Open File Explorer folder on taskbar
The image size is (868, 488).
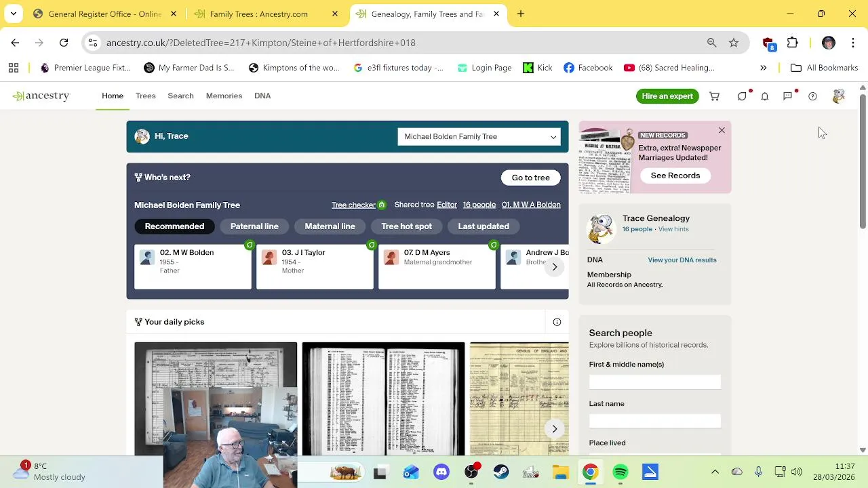(x=561, y=472)
